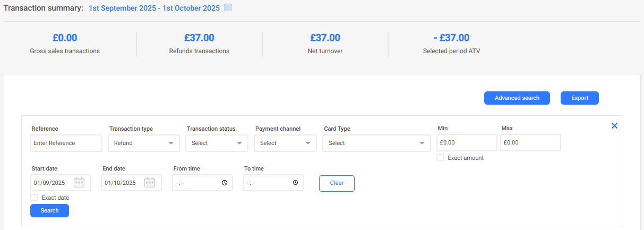Click the Enter Reference input field
The width and height of the screenshot is (644, 230).
[x=66, y=143]
